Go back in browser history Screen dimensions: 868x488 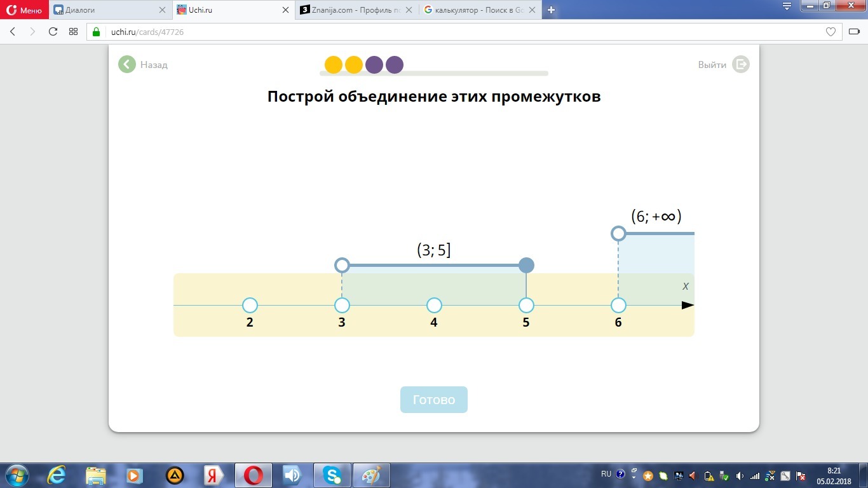13,32
